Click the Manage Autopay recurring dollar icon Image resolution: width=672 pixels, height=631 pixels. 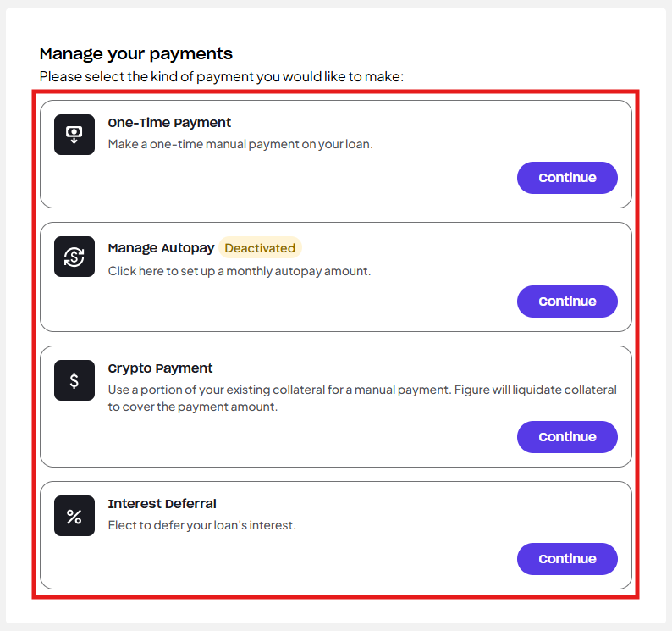coord(74,257)
